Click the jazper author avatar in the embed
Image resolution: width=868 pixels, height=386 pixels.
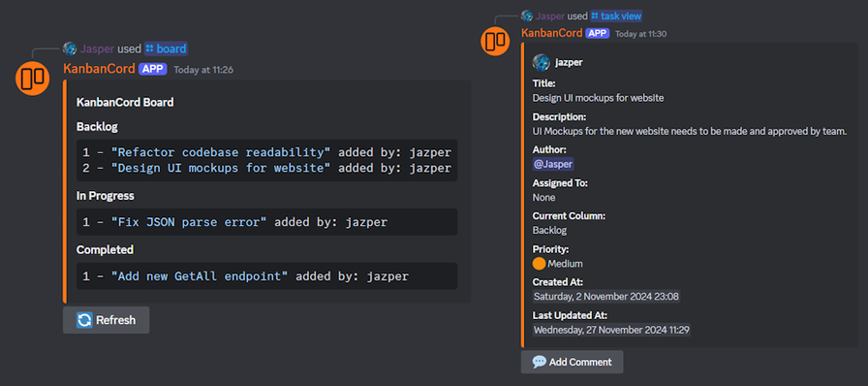tap(541, 63)
